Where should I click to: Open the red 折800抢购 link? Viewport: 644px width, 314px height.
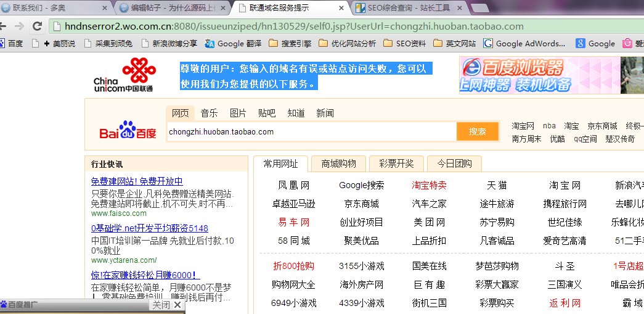click(x=294, y=266)
